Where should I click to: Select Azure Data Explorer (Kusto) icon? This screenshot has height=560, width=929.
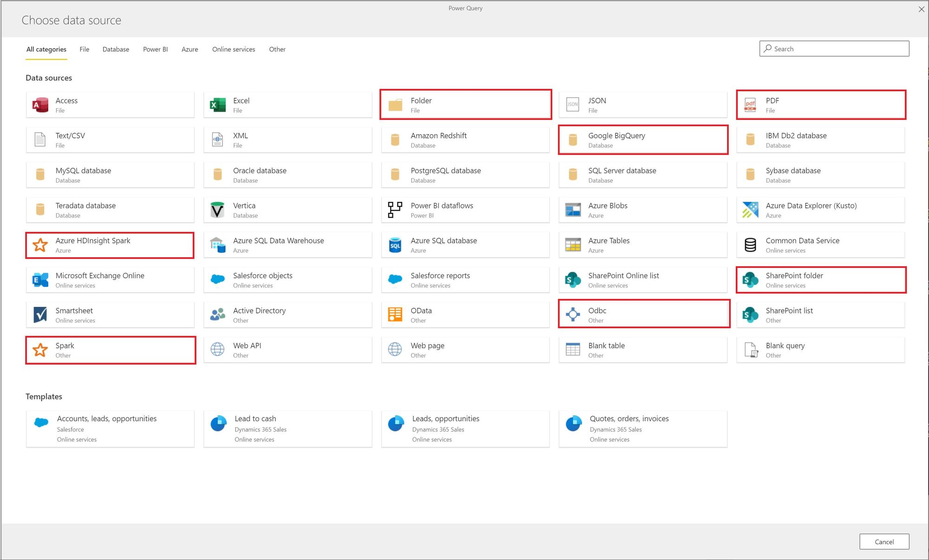pyautogui.click(x=750, y=210)
